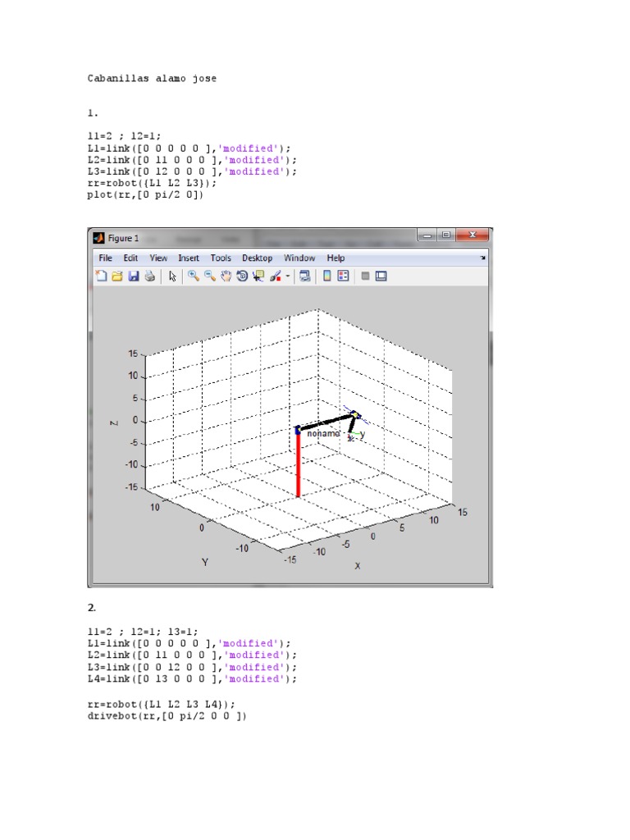Click the Show Plot Tools icon

coord(381,276)
